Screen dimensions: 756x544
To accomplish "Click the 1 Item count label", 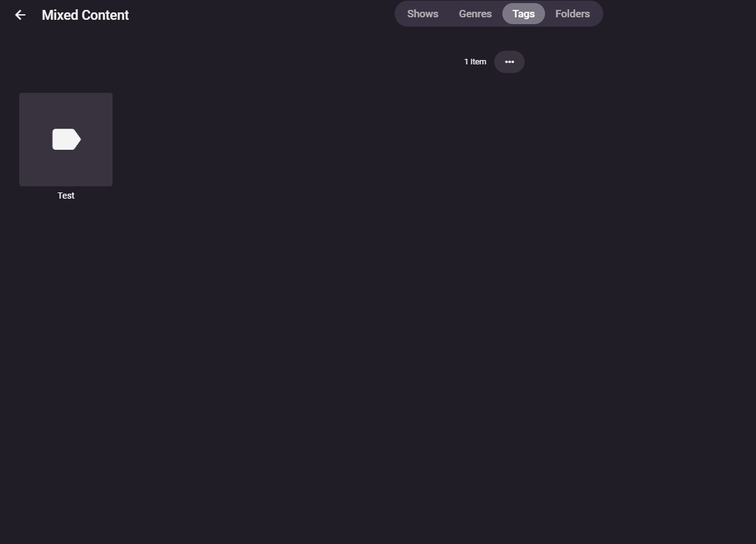I will pyautogui.click(x=475, y=62).
